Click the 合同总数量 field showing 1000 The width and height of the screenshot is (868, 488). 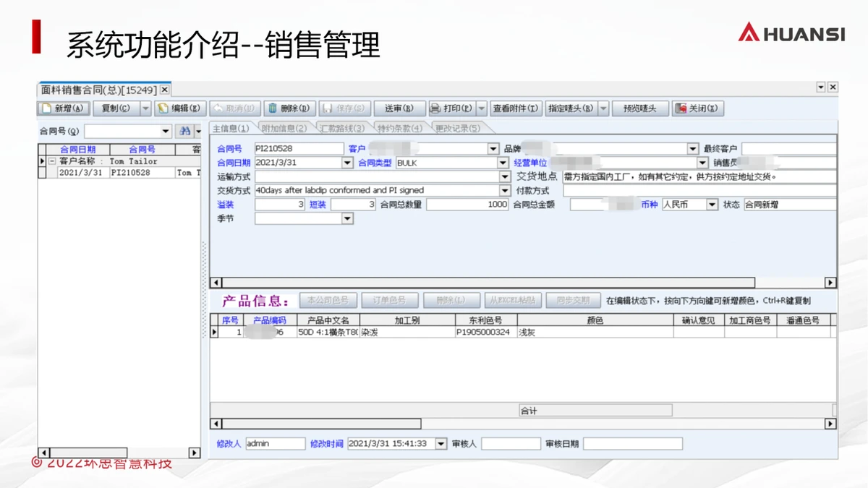pos(468,205)
